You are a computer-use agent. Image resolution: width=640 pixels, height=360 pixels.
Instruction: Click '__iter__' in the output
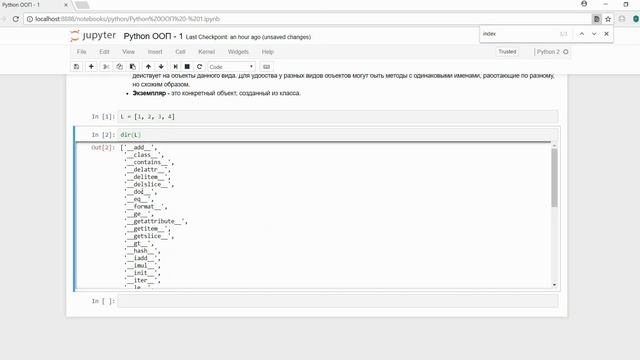[x=141, y=281]
